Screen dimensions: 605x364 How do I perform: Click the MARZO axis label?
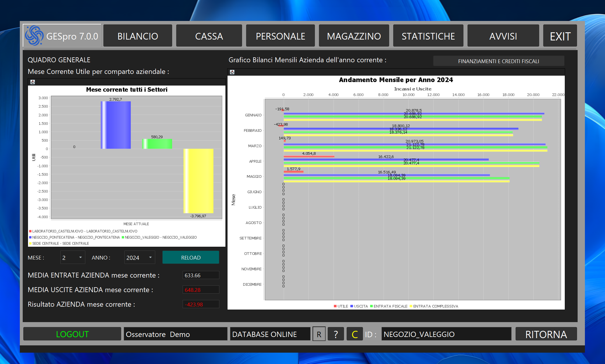click(x=255, y=146)
